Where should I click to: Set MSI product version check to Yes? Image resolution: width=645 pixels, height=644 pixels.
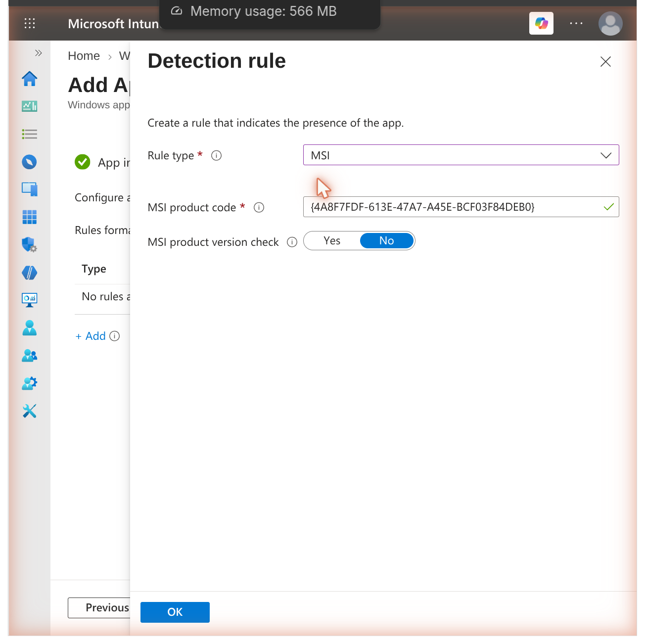(332, 241)
